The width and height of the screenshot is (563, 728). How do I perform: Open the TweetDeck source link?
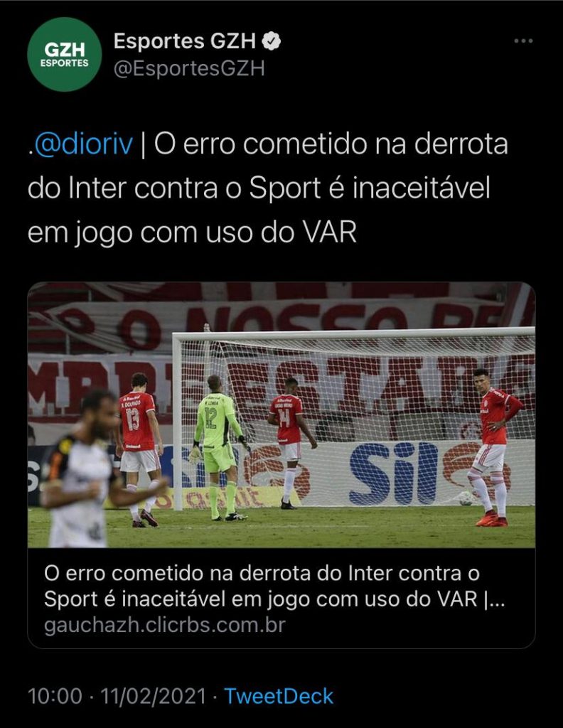pyautogui.click(x=279, y=697)
